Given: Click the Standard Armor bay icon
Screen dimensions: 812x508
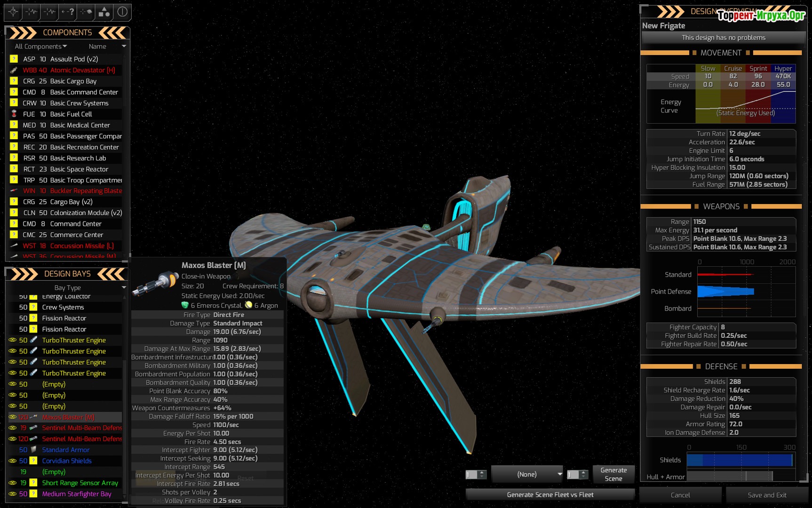Looking at the screenshot, I should click(x=33, y=450).
